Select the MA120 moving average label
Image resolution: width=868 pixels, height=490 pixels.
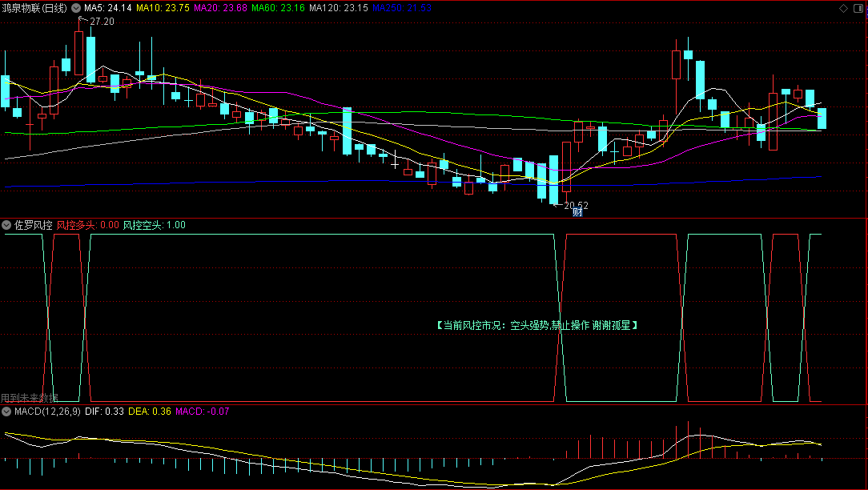(338, 8)
